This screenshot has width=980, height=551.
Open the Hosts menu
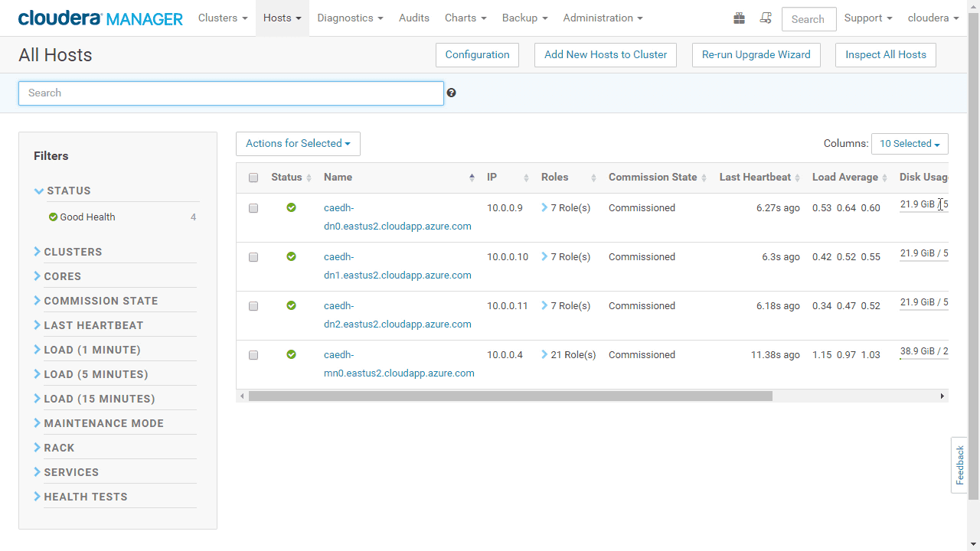283,18
